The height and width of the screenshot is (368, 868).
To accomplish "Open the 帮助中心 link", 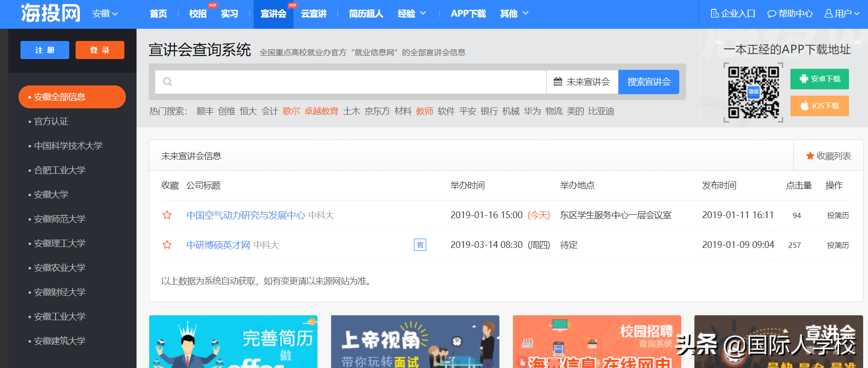I will [x=790, y=14].
